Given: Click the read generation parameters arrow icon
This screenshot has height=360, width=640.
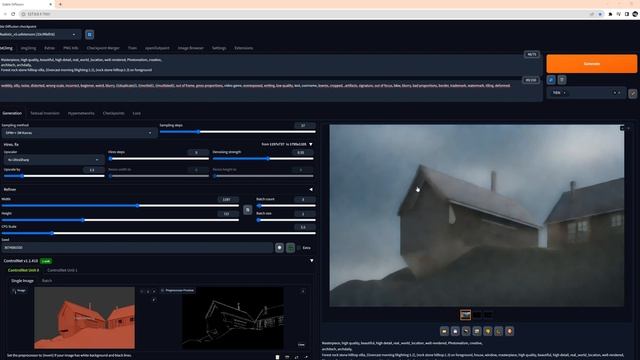Looking at the screenshot, I should pos(551,80).
